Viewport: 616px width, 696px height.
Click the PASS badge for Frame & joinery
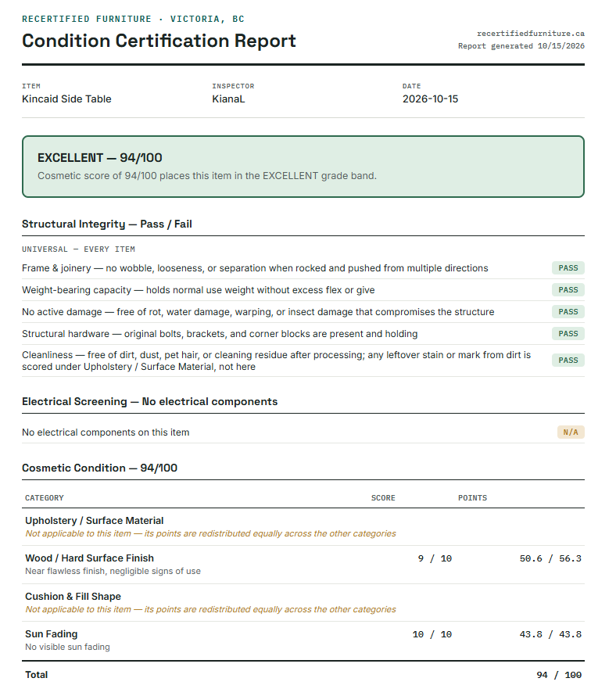point(568,268)
